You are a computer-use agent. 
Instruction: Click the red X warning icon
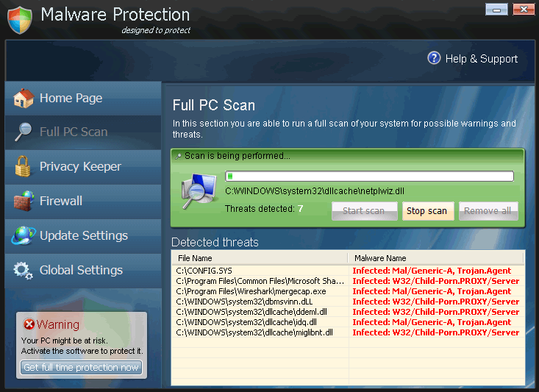coord(29,324)
